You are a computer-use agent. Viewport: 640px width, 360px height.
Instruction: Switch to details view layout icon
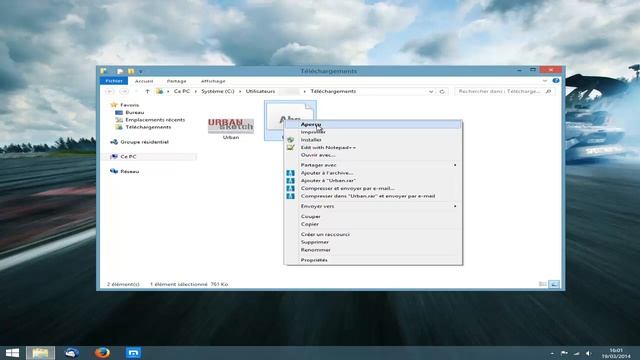[542, 284]
